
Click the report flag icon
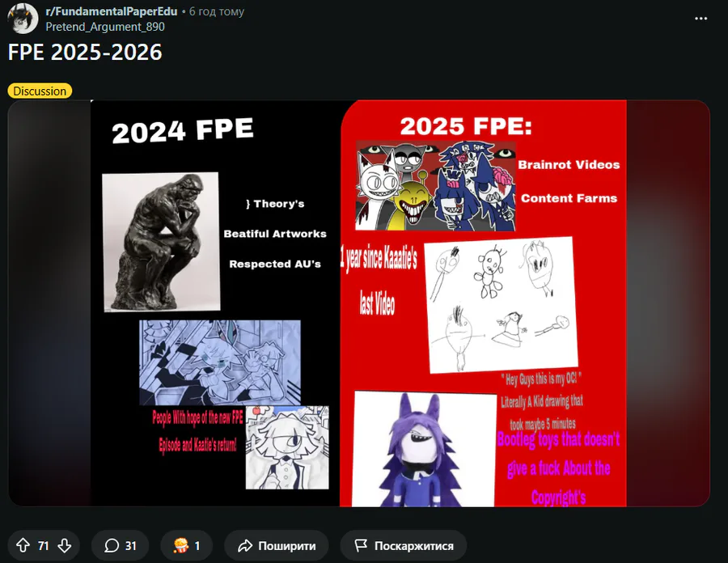point(361,545)
